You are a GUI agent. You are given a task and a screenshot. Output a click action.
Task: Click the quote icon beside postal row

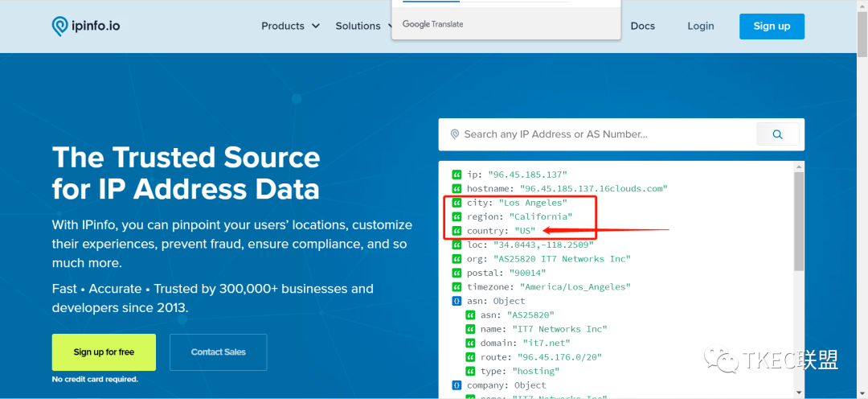[x=457, y=273]
